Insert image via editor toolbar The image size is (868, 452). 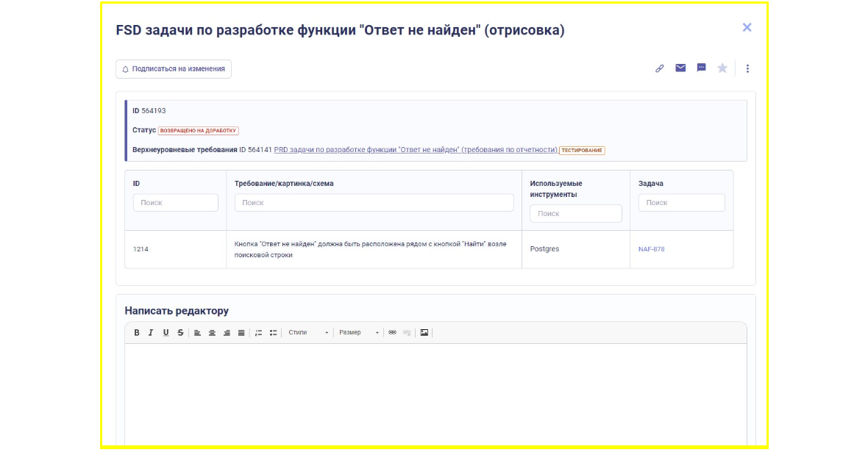coord(424,332)
